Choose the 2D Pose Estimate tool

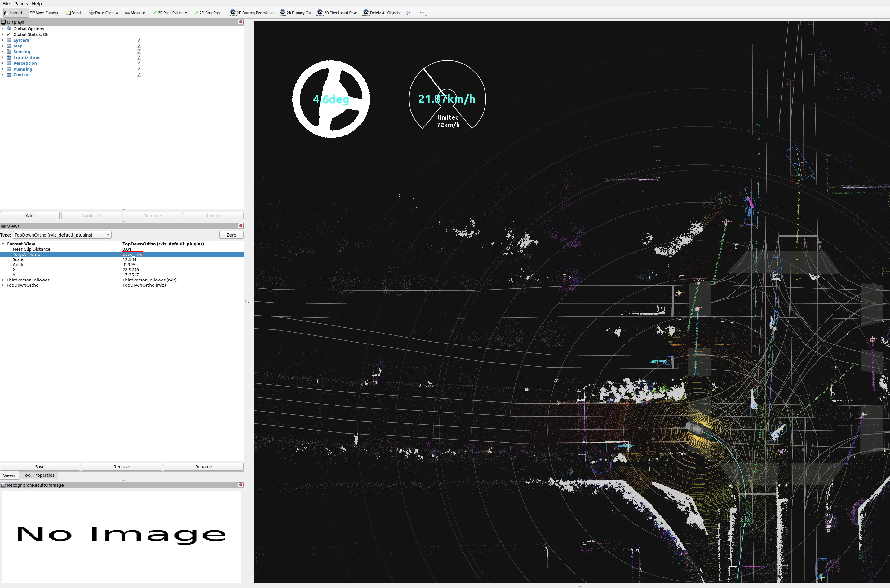[x=170, y=13]
